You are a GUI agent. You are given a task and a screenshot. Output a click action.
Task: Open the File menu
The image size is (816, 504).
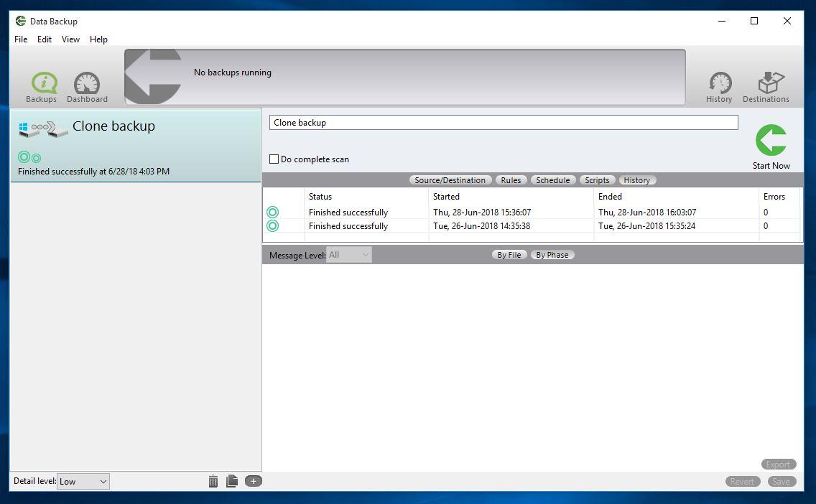click(21, 39)
